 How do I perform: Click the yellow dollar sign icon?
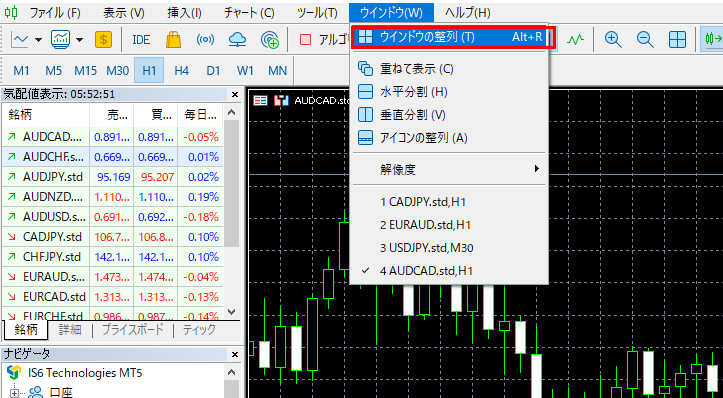coord(103,40)
